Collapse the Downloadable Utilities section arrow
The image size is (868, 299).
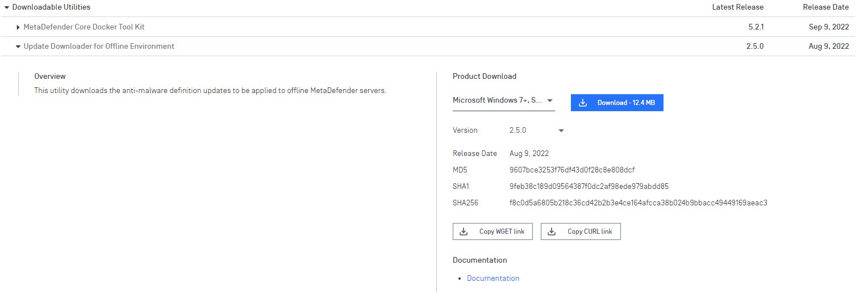7,7
